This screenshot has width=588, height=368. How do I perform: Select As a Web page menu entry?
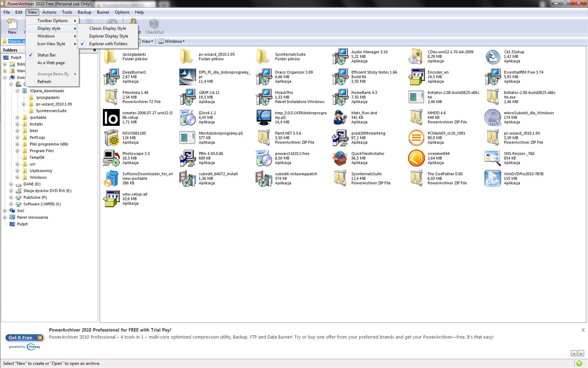(x=52, y=63)
